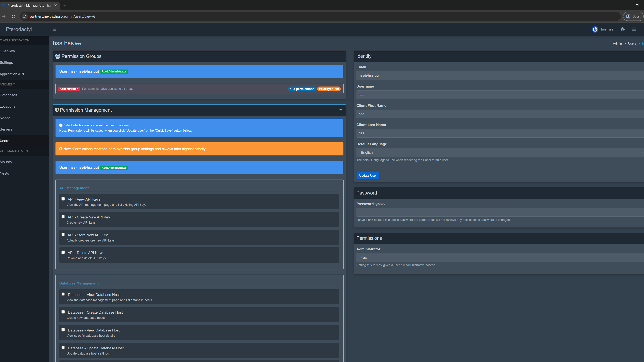The height and width of the screenshot is (362, 644).
Task: Click the 103 permissions badge
Action: coord(302,89)
